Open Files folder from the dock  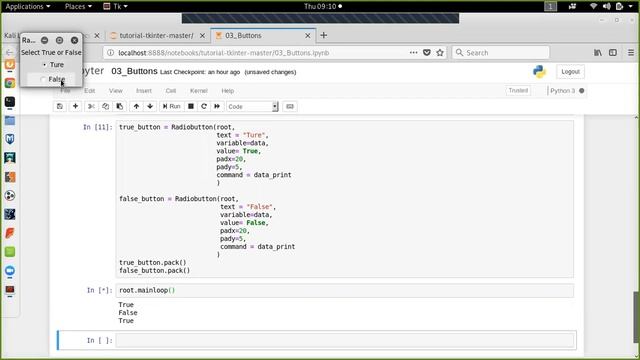(x=10, y=120)
